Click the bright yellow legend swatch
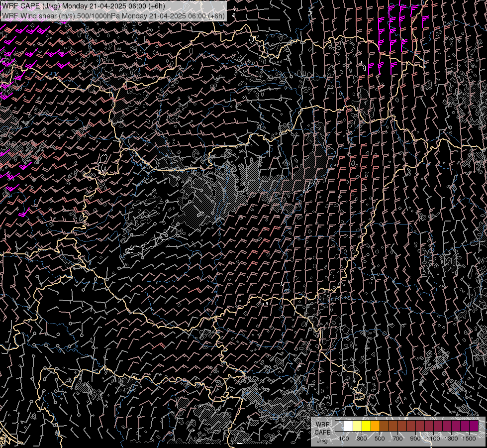Image resolution: width=487 pixels, height=448 pixels. click(367, 426)
